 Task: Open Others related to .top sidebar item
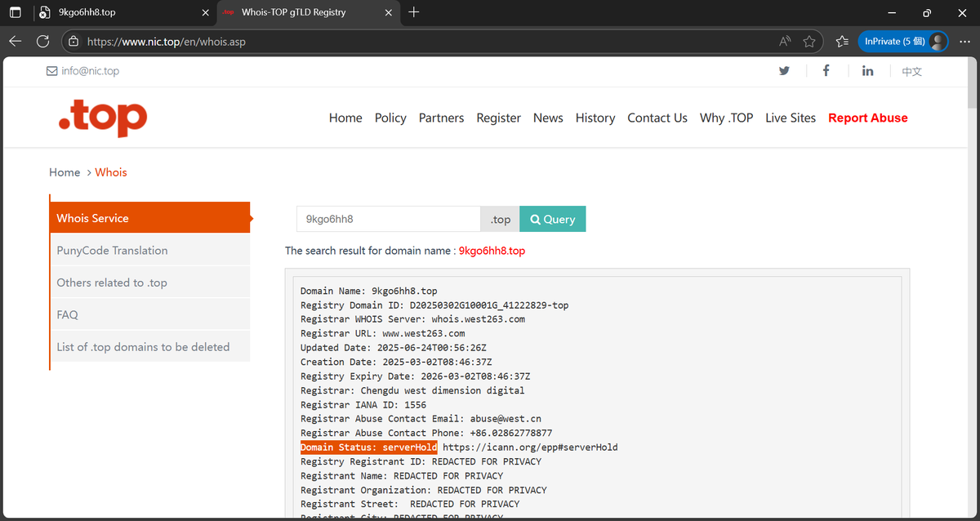(x=150, y=283)
